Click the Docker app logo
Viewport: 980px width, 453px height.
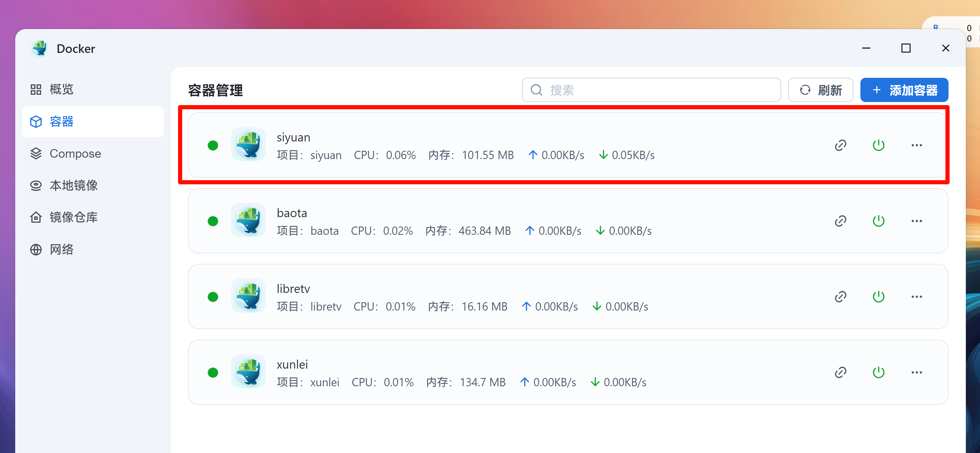[39, 48]
